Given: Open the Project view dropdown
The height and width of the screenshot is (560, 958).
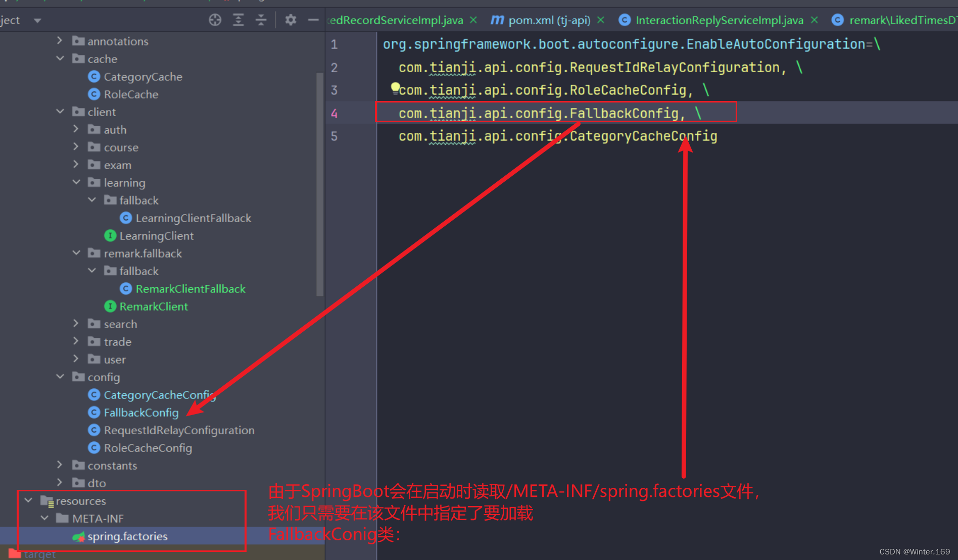Looking at the screenshot, I should click(37, 20).
